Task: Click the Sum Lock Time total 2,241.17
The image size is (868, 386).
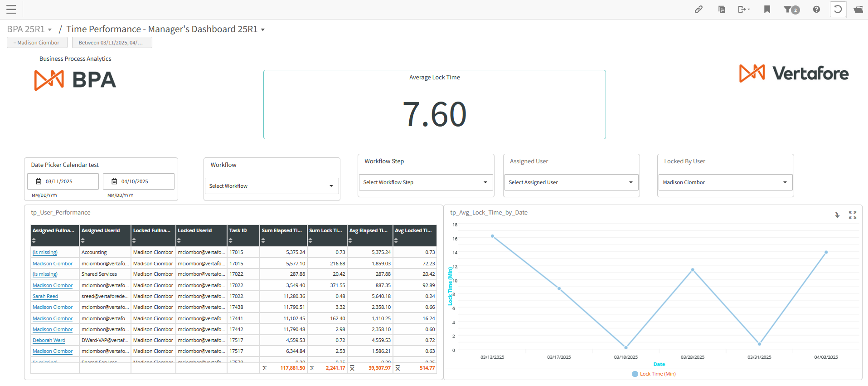Action: point(335,368)
